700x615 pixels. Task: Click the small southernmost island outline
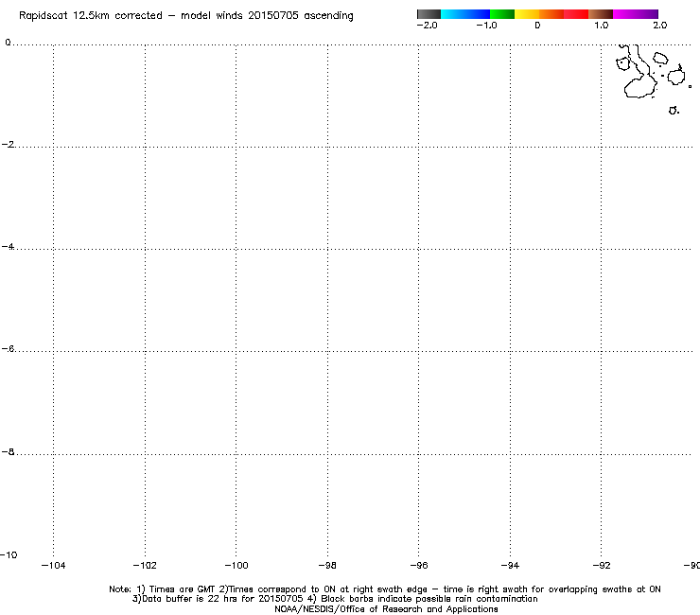click(x=674, y=111)
